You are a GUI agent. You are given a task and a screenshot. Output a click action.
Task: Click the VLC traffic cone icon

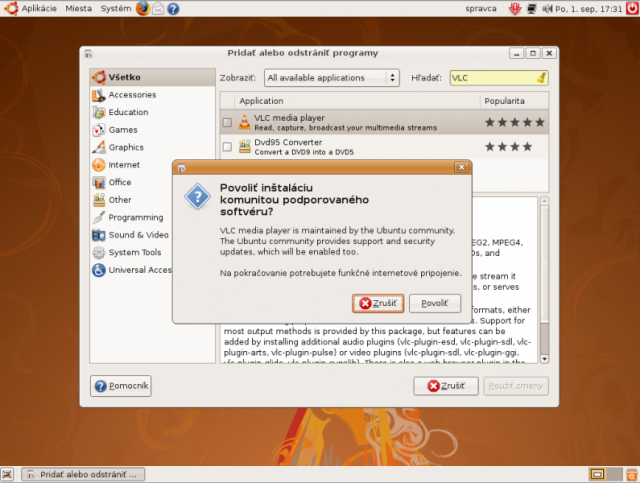click(x=244, y=122)
